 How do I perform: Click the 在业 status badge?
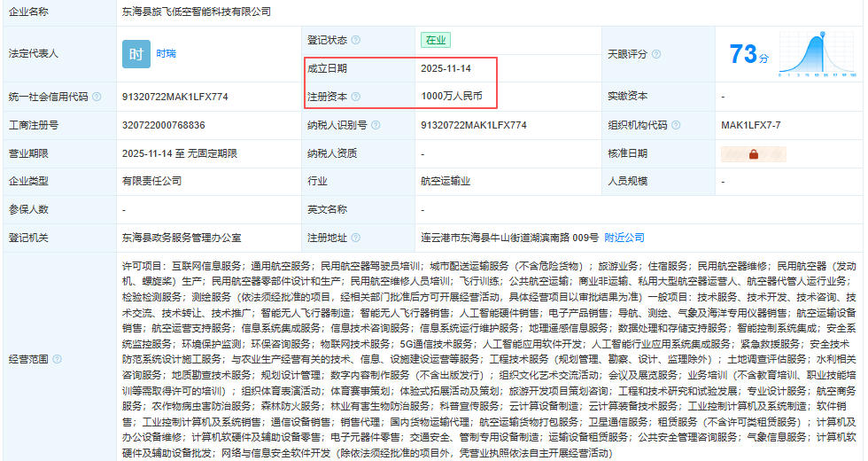point(436,40)
